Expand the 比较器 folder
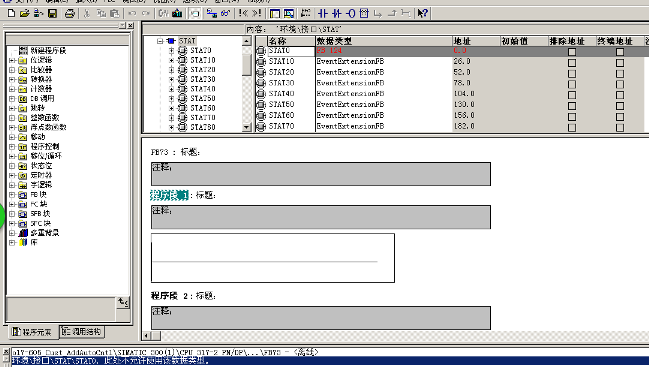Image resolution: width=649 pixels, height=367 pixels. (12, 70)
